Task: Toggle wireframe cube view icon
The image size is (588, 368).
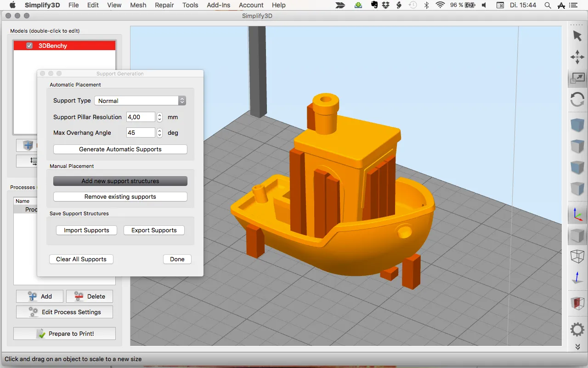Action: click(577, 256)
